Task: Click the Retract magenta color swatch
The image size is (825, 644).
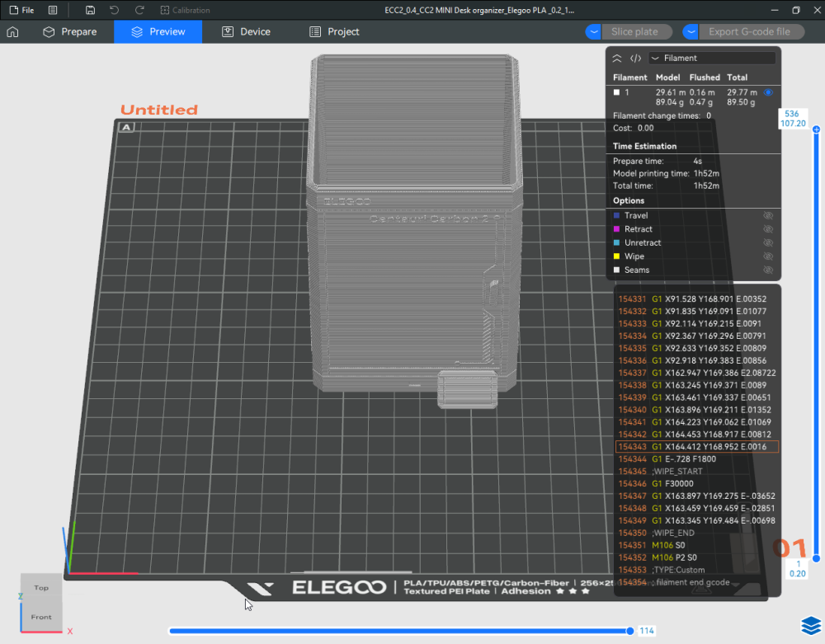Action: (x=616, y=229)
